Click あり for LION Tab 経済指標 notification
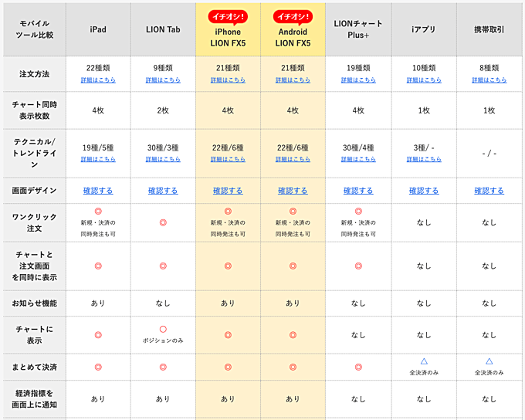The width and height of the screenshot is (525, 420). click(163, 399)
